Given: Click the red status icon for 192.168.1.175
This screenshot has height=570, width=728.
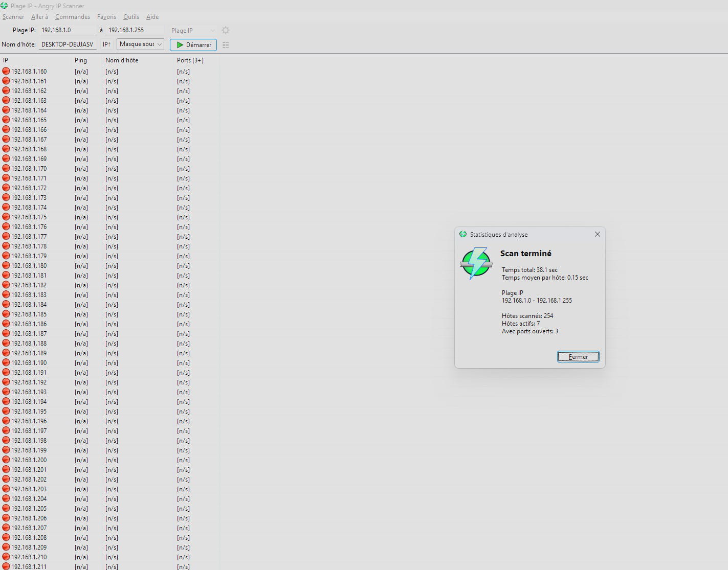Looking at the screenshot, I should click(x=6, y=217).
